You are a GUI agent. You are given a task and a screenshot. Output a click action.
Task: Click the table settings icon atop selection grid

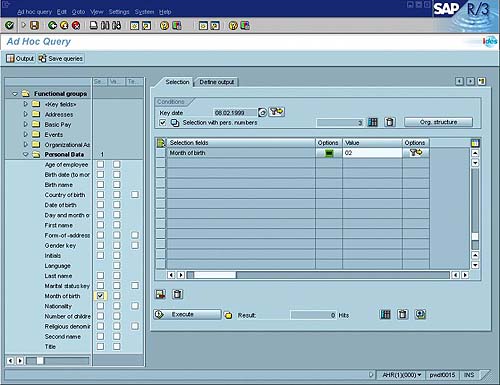[475, 143]
